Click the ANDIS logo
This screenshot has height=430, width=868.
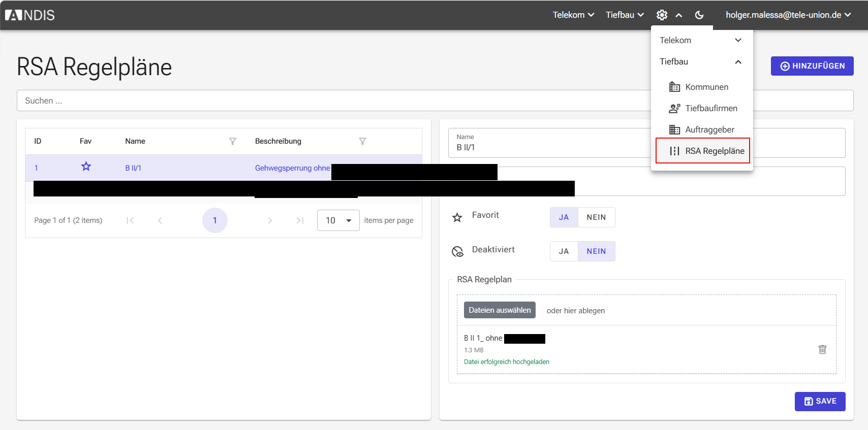coord(30,15)
